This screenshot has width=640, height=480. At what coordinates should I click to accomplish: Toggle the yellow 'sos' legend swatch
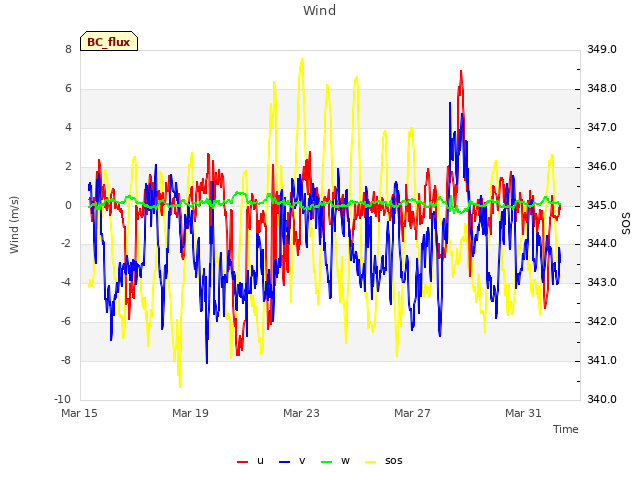pos(370,462)
